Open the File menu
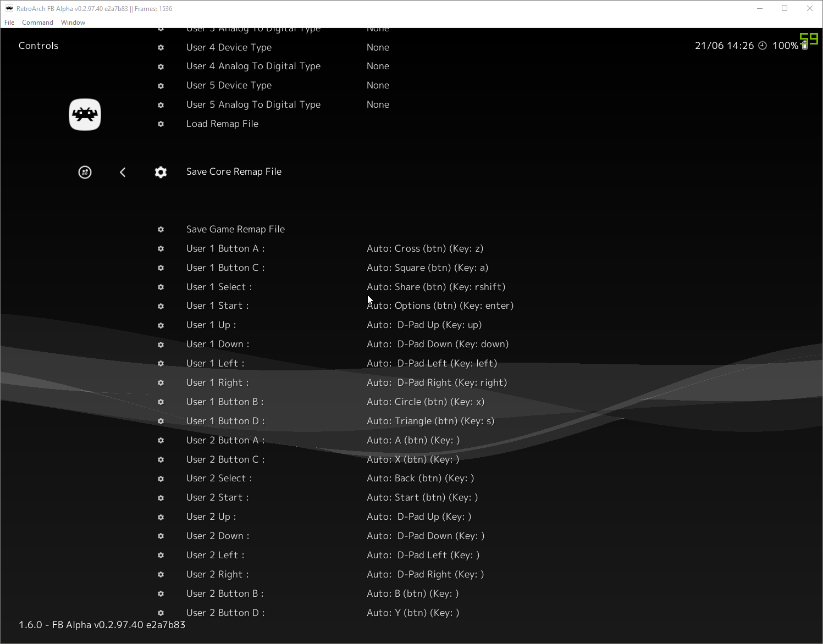 [x=9, y=23]
